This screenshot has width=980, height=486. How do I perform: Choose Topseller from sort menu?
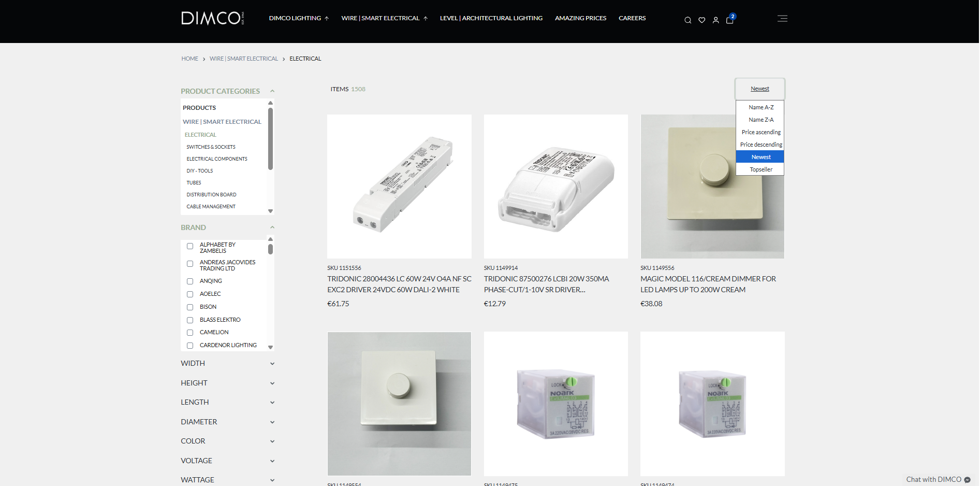[760, 169]
